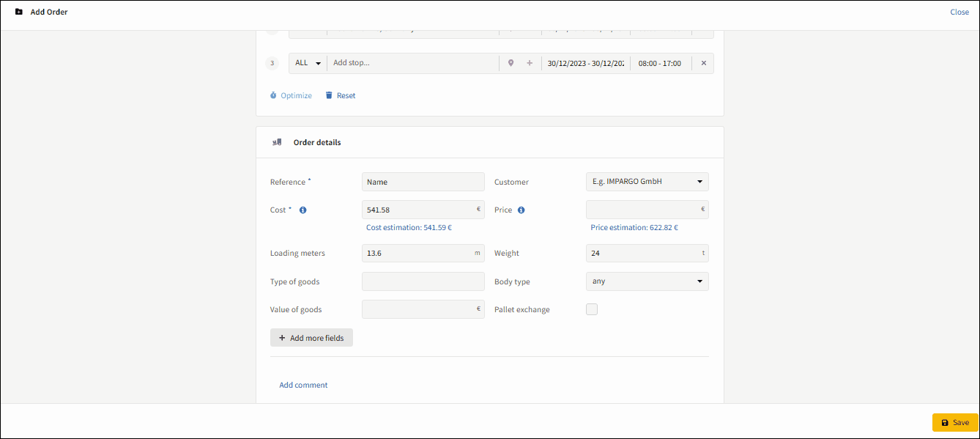Click the stop number 3 badge
This screenshot has height=439, width=980.
[x=272, y=63]
